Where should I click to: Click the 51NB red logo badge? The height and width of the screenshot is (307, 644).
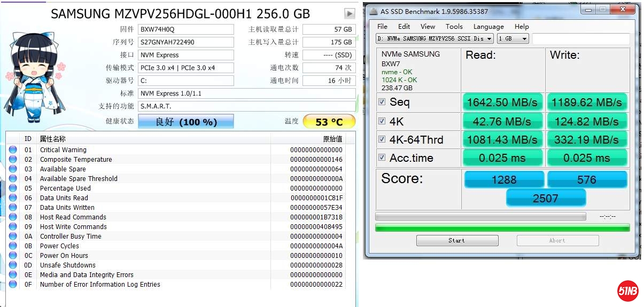click(x=628, y=291)
